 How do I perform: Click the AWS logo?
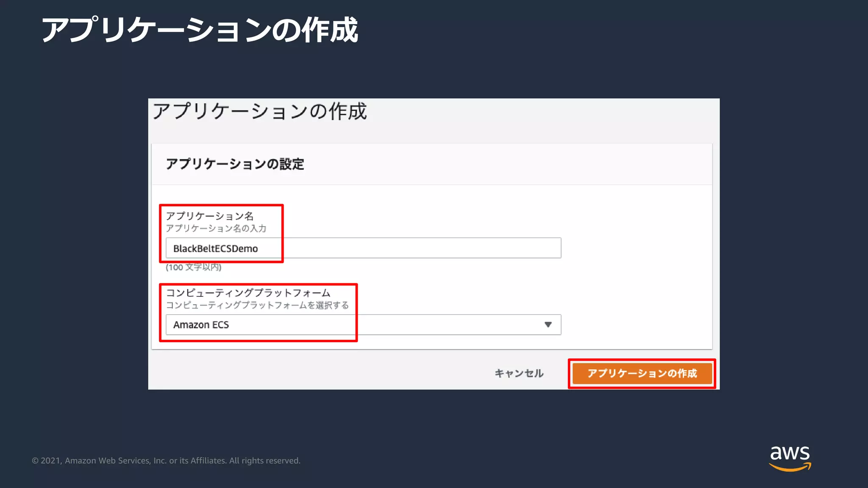click(790, 458)
